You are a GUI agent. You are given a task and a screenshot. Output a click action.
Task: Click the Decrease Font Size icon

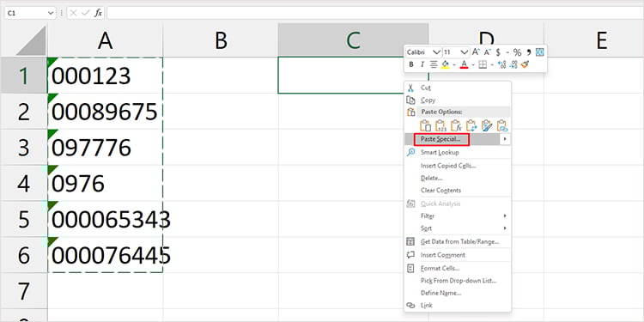point(488,52)
